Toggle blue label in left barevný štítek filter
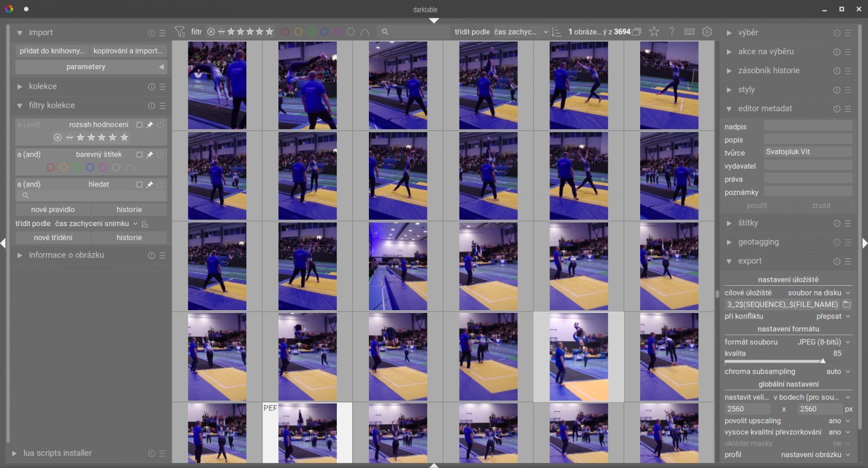Viewport: 868px width, 468px height. pos(90,168)
